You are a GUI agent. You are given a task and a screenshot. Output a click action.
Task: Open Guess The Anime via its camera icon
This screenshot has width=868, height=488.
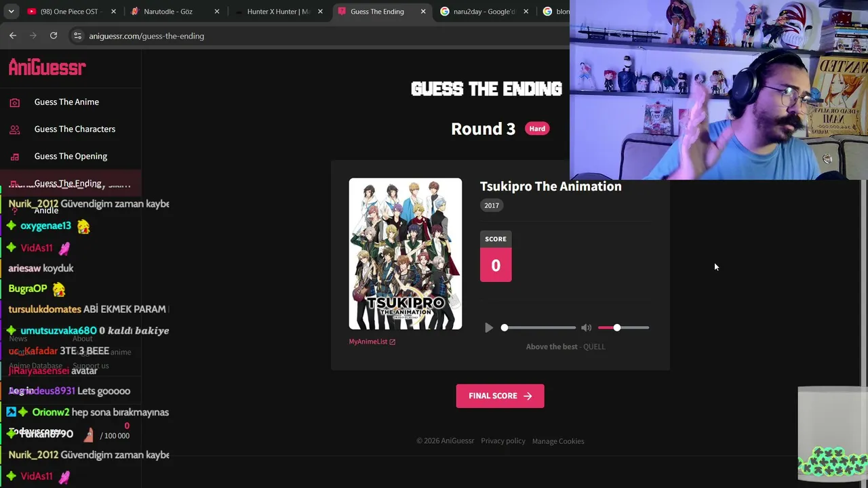(x=15, y=102)
